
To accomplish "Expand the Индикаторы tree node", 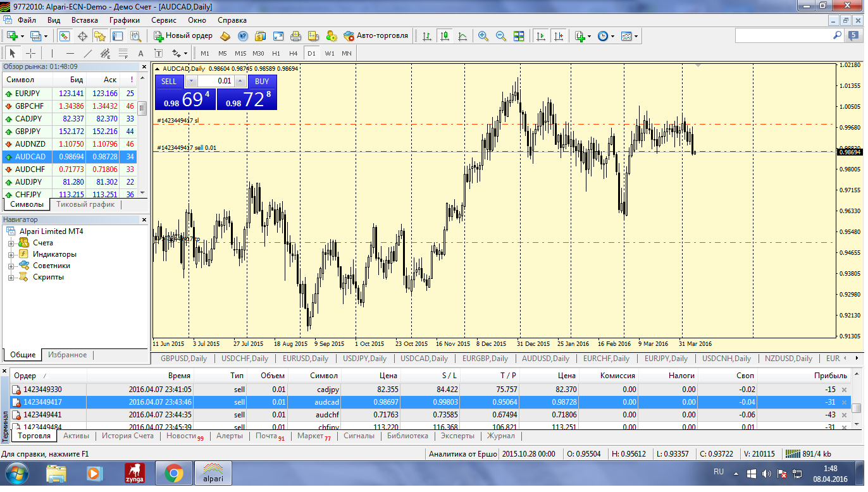I will [11, 254].
